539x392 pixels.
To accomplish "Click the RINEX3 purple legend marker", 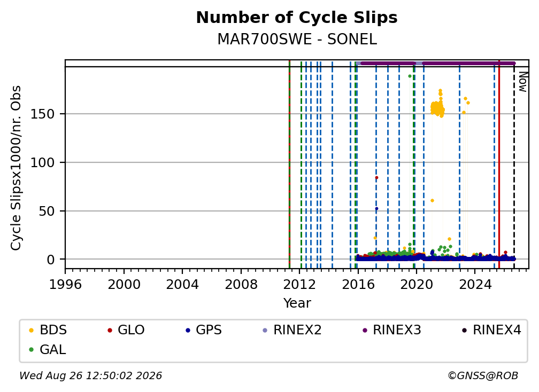I will pyautogui.click(x=365, y=330).
